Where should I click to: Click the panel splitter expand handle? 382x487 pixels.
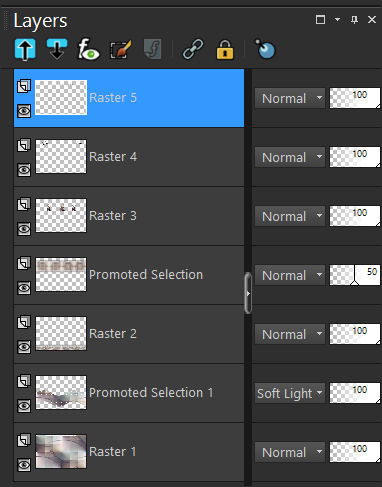[x=248, y=293]
